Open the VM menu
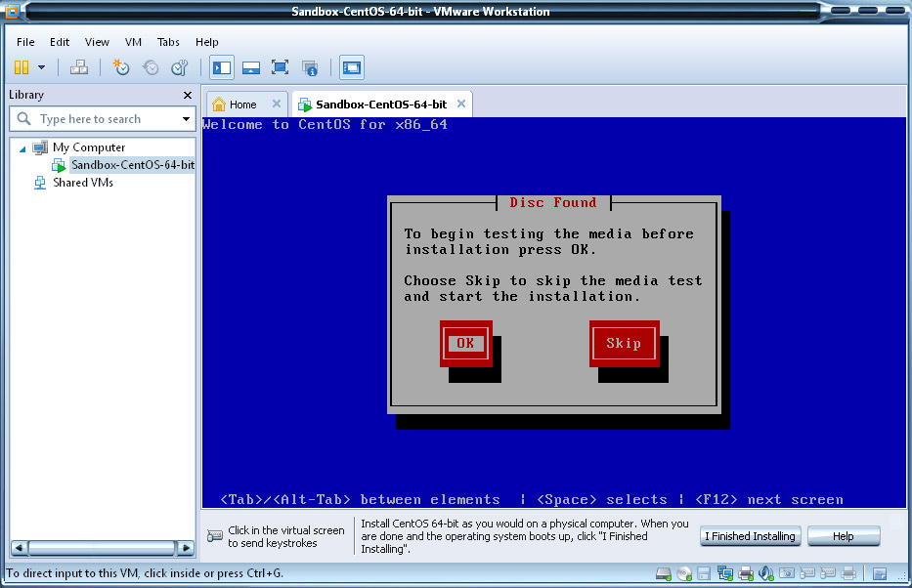Screen dimensions: 912x588 (x=133, y=42)
